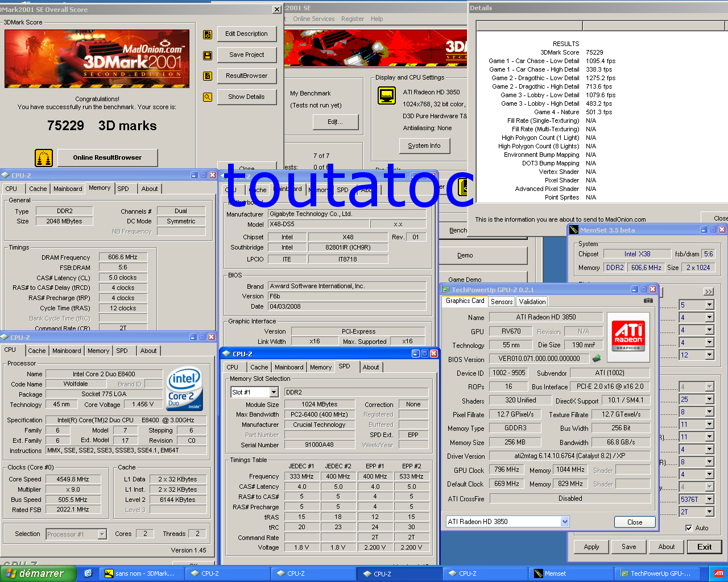
Task: Open the Register menu in 3DMark2001 SE
Action: coord(353,19)
